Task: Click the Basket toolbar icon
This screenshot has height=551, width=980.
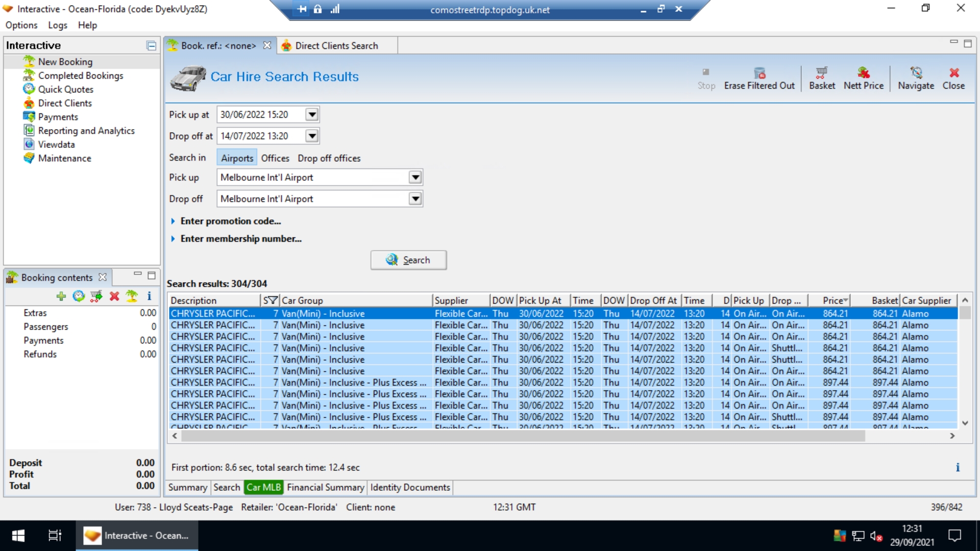Action: 822,78
